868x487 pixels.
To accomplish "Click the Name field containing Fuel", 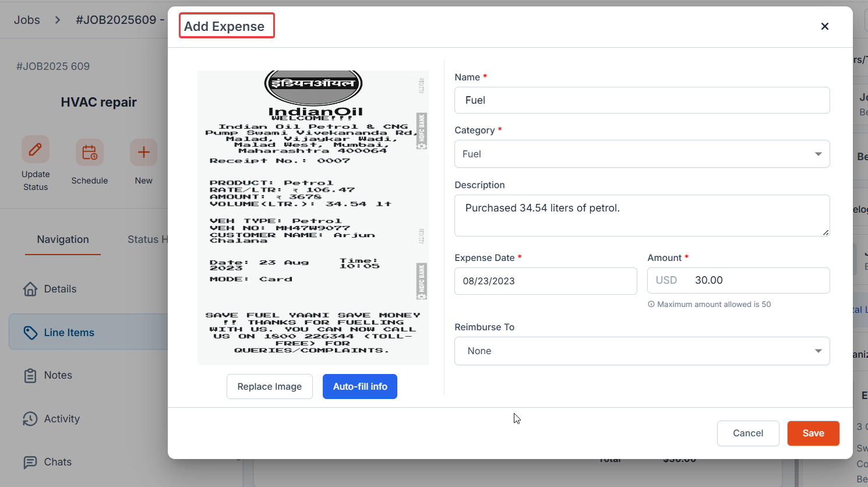I will (x=642, y=100).
